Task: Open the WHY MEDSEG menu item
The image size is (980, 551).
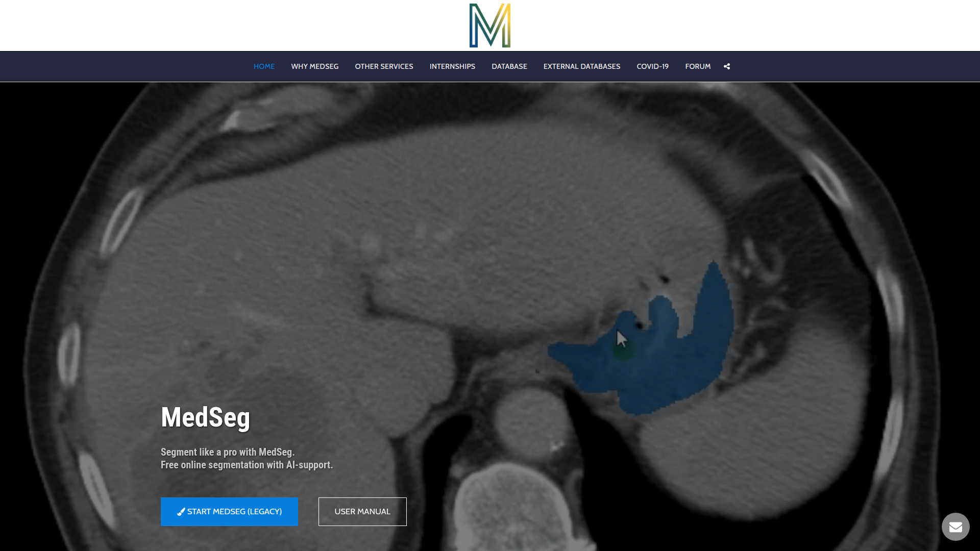Action: point(315,66)
